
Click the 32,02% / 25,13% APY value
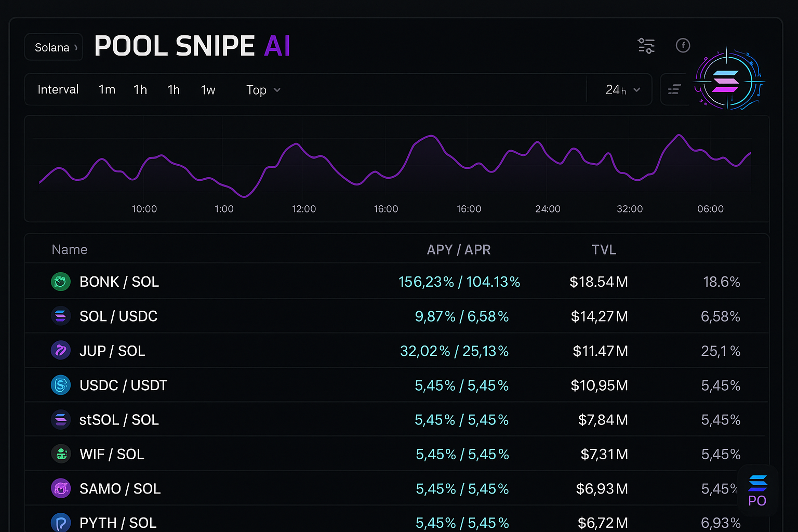[x=455, y=351]
